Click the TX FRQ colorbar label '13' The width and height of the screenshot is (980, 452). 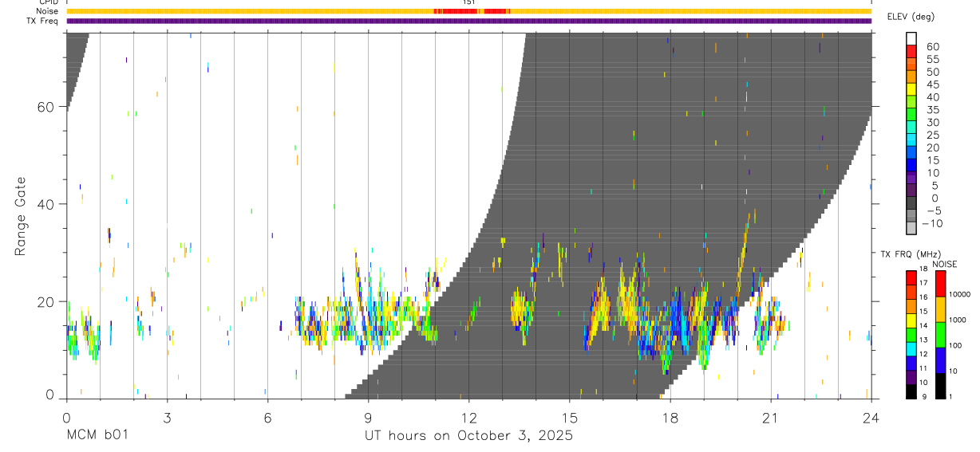point(923,340)
